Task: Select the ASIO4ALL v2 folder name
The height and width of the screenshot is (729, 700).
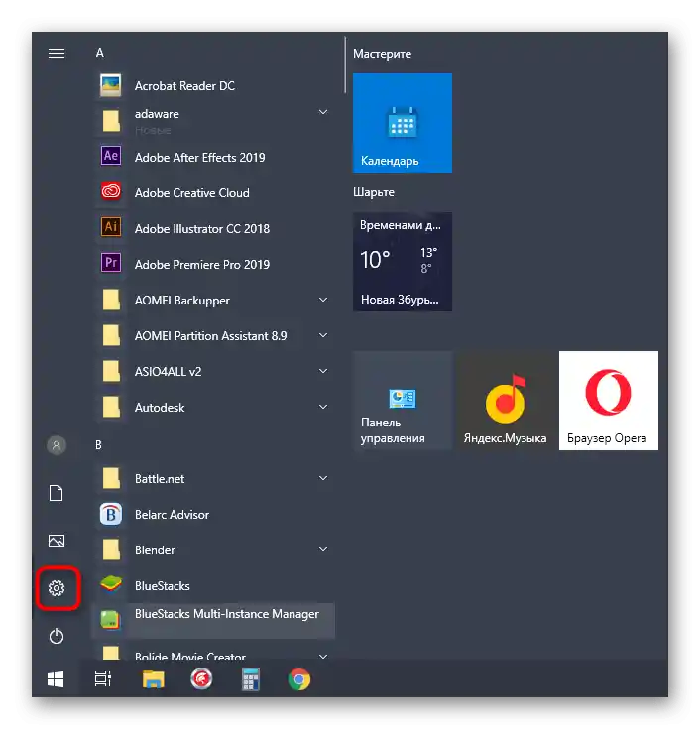Action: [168, 372]
